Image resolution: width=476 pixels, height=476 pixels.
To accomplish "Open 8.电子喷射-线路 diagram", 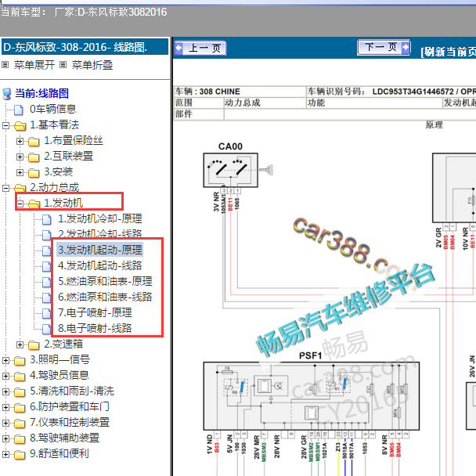I will click(95, 328).
